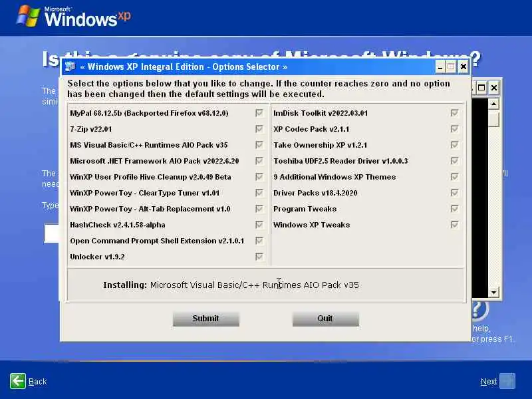Maximize the background console window
The height and width of the screenshot is (399, 532).
481,88
